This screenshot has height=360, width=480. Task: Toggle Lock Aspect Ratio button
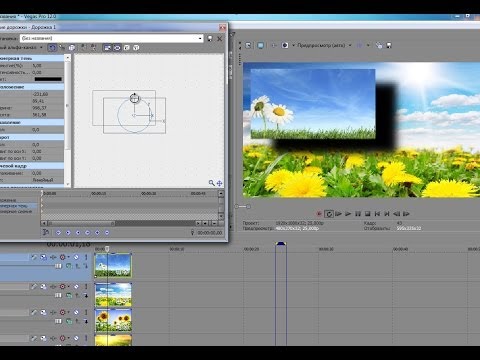point(107,48)
